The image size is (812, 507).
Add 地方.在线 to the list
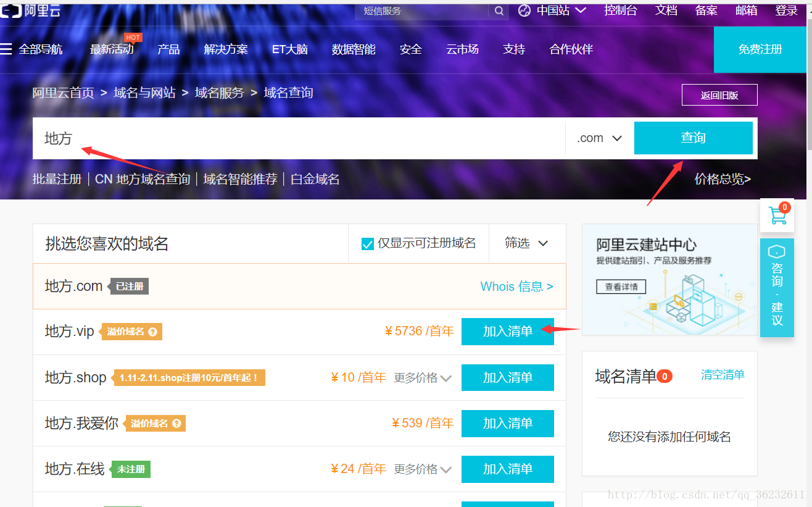pyautogui.click(x=508, y=469)
